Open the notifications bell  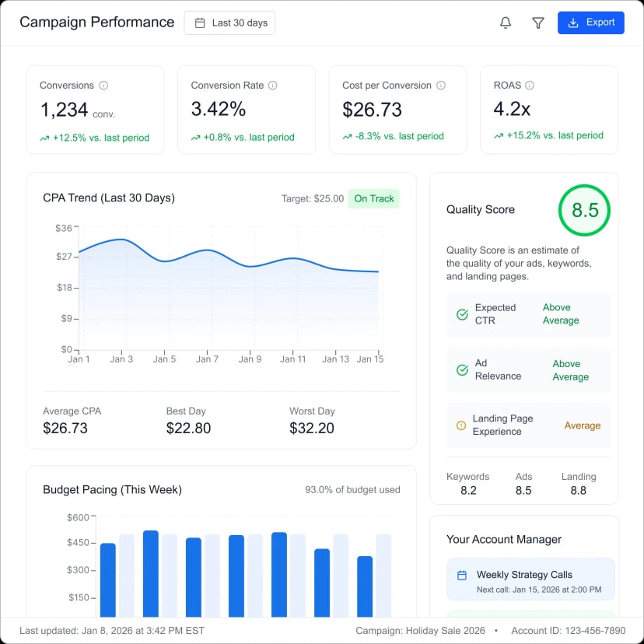[506, 23]
